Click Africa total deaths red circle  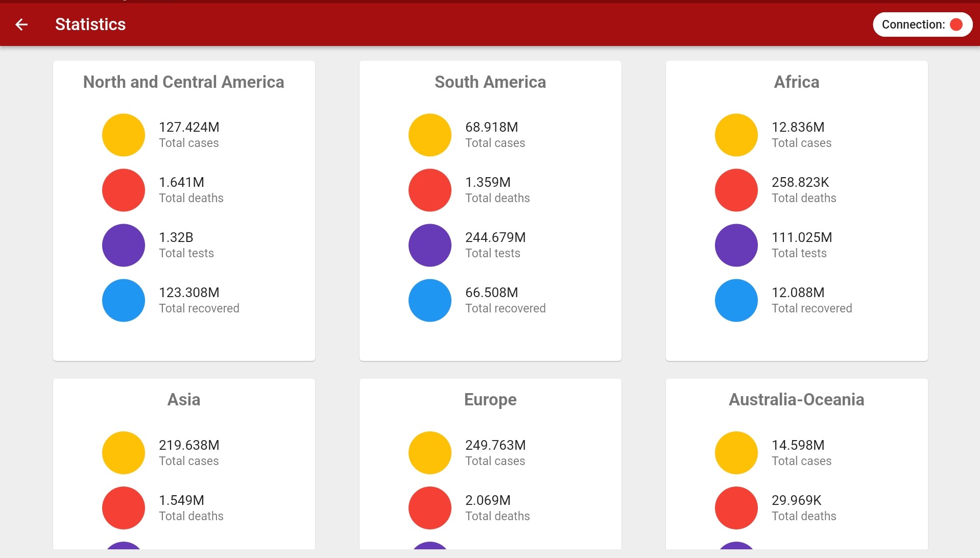pyautogui.click(x=736, y=190)
